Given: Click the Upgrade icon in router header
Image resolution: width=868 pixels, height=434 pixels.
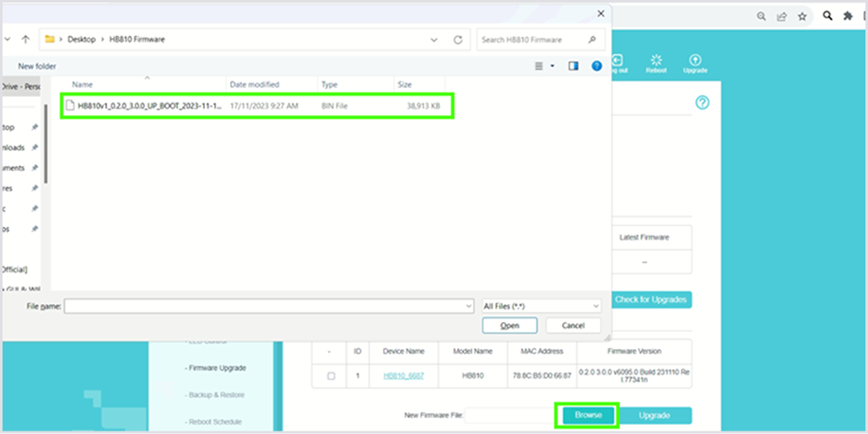Looking at the screenshot, I should 695,61.
